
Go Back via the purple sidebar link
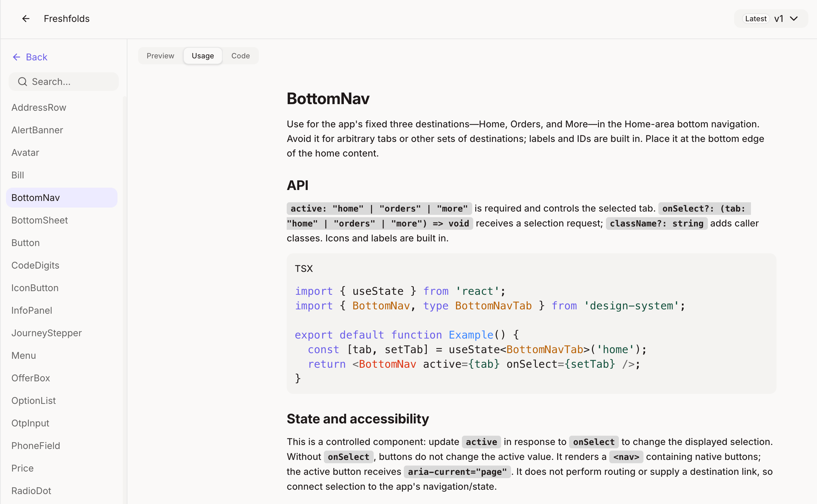(x=30, y=57)
